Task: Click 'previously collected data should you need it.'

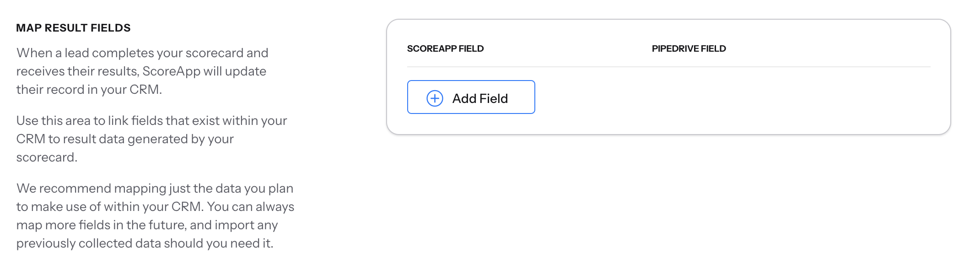Action: tap(145, 243)
